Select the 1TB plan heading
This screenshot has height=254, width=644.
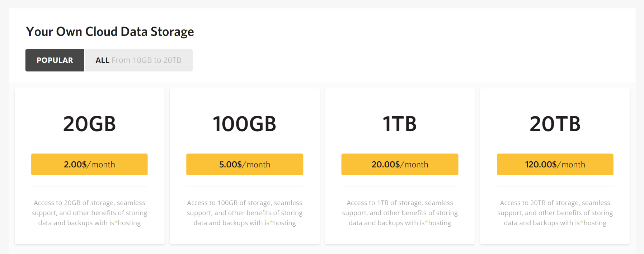tap(399, 124)
